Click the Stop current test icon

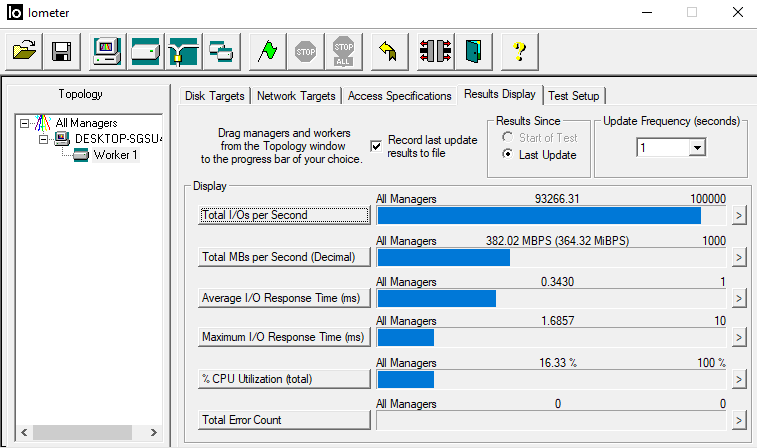pyautogui.click(x=306, y=51)
